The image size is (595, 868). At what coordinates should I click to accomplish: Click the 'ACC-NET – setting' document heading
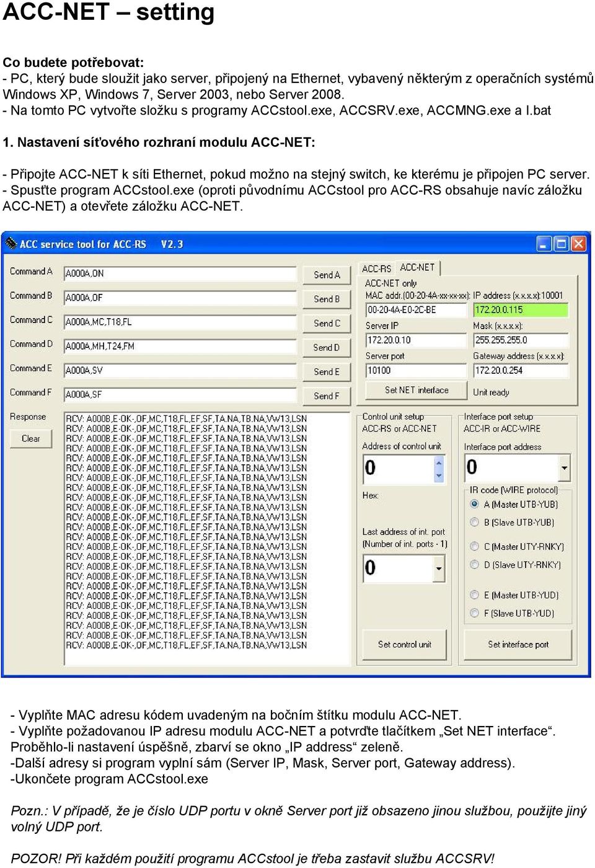point(108,12)
